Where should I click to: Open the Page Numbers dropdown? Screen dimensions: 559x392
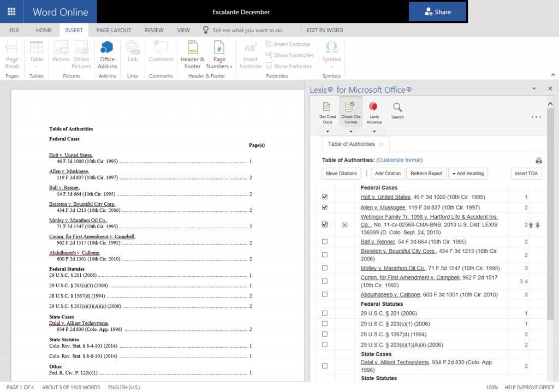pyautogui.click(x=219, y=55)
